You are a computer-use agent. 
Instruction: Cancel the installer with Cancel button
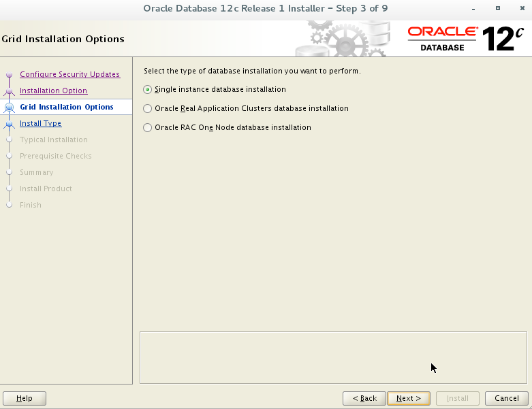507,398
